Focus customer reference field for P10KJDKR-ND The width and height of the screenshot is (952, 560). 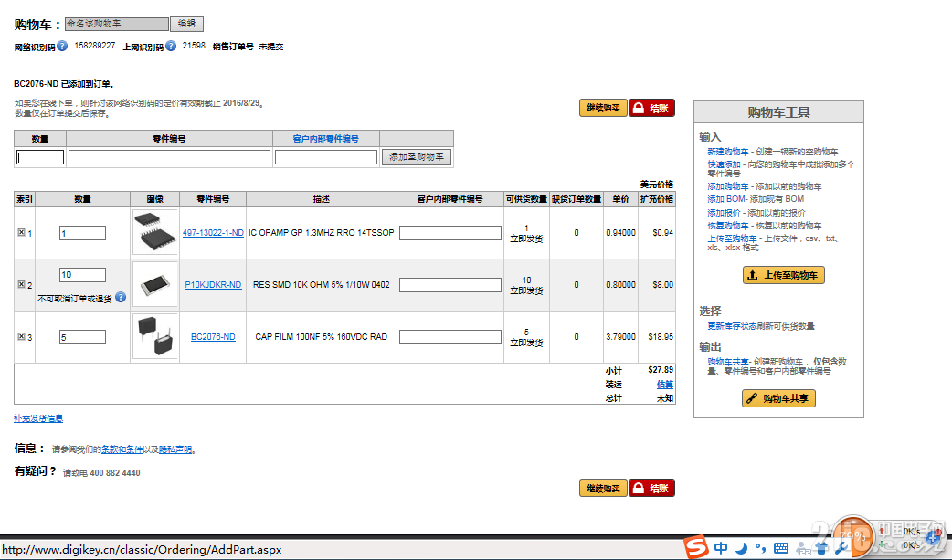point(450,285)
